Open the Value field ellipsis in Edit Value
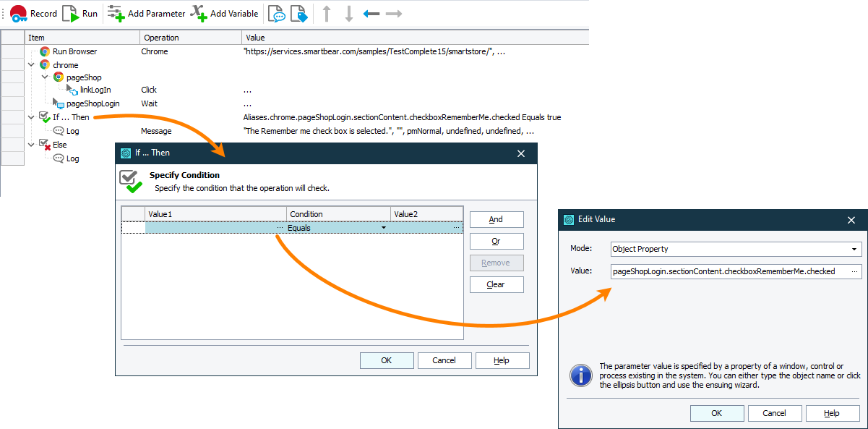The image size is (868, 429). pos(853,271)
